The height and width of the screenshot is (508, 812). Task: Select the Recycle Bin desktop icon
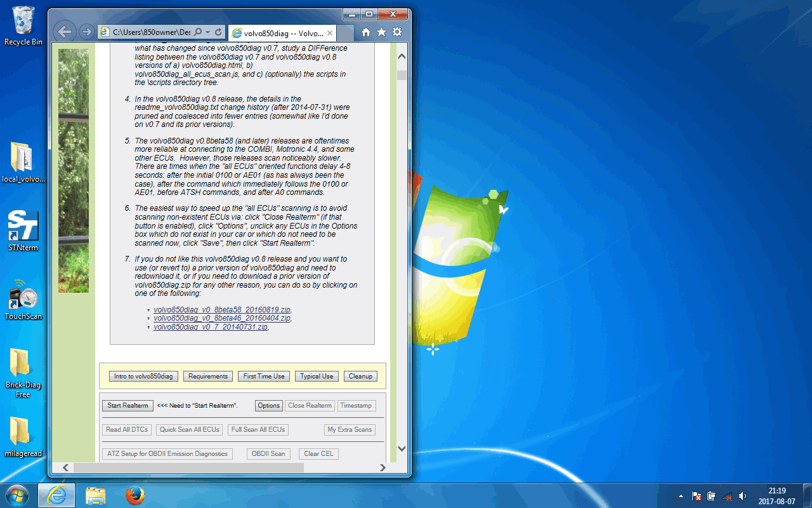(x=23, y=26)
